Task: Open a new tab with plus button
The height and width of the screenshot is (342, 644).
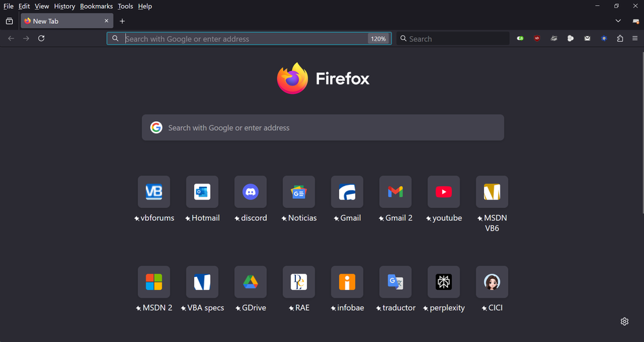Action: coord(122,21)
